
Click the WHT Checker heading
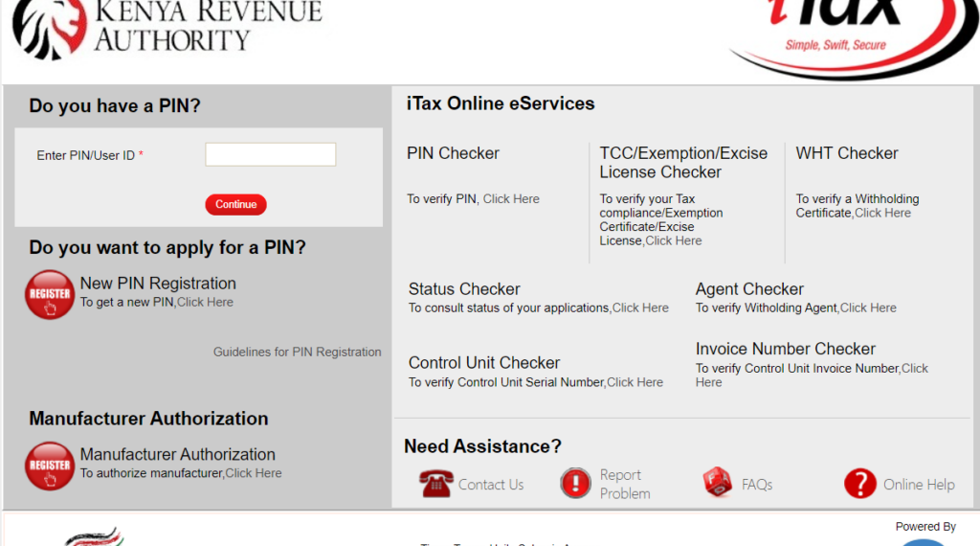click(x=847, y=153)
